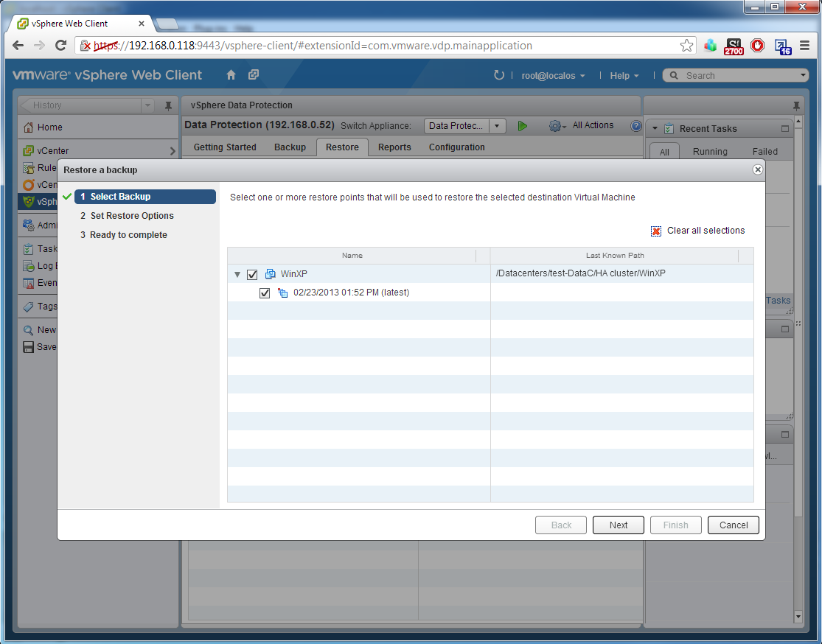
Task: Show Failed tasks tab
Action: coord(764,152)
